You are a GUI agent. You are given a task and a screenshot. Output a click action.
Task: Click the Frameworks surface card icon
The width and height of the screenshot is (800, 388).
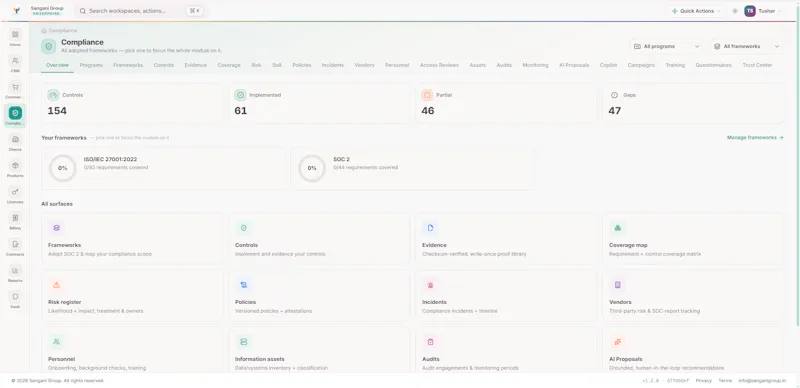click(x=57, y=228)
